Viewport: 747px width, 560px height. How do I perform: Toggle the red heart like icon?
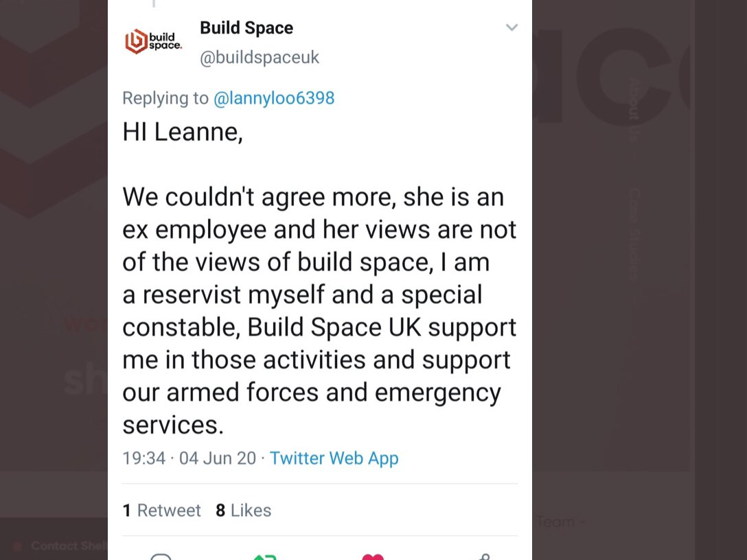pyautogui.click(x=373, y=557)
